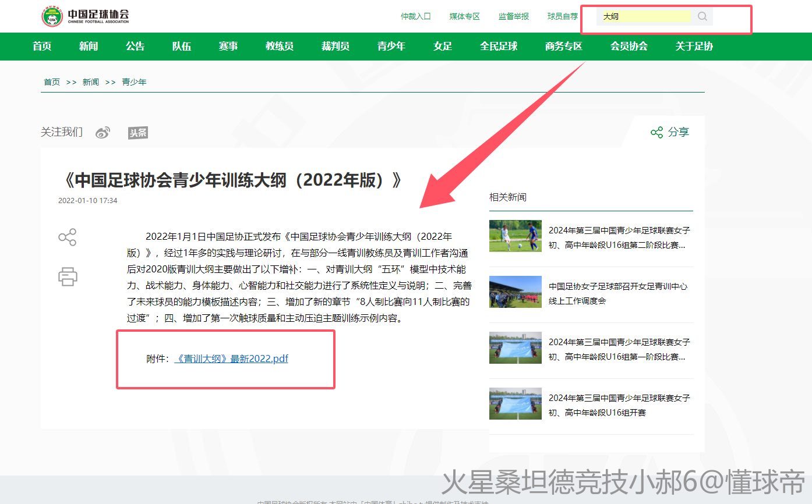Image resolution: width=812 pixels, height=504 pixels.
Task: Open the 仲裁入口 top link
Action: coord(416,16)
